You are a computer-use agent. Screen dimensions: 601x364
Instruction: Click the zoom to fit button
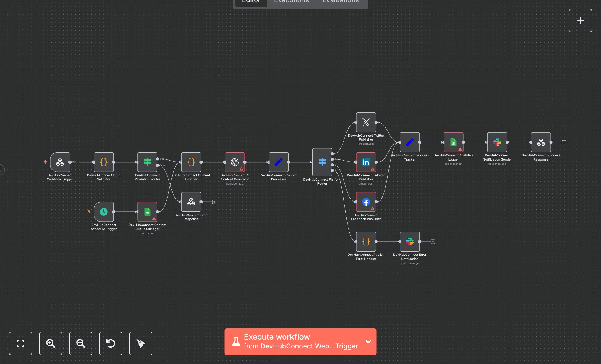(21, 343)
